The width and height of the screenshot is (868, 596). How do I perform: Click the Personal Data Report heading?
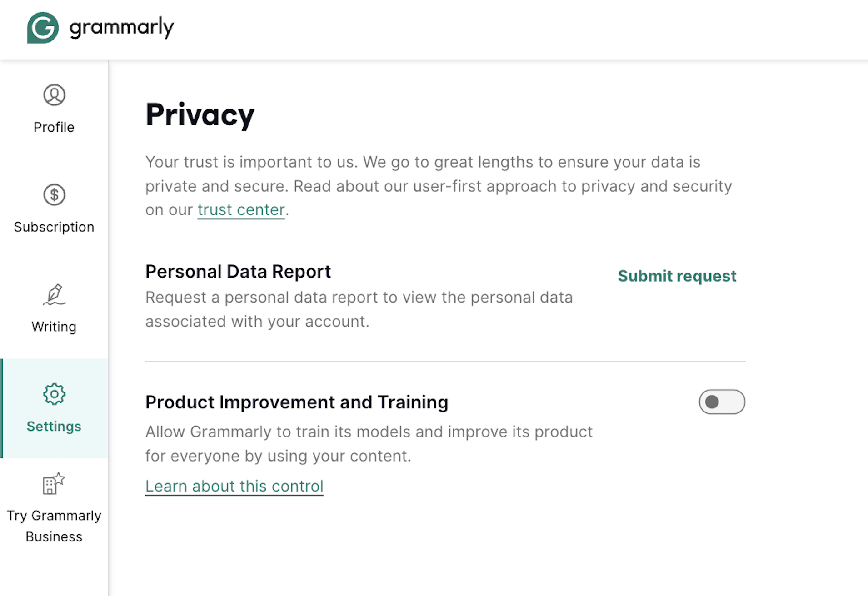[x=238, y=271]
